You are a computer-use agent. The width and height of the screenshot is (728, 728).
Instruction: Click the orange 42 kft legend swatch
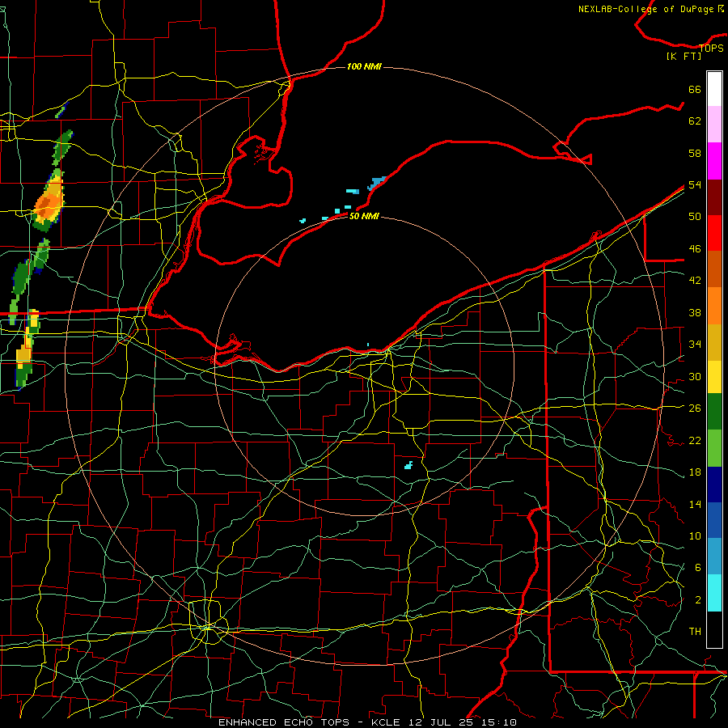click(x=714, y=306)
